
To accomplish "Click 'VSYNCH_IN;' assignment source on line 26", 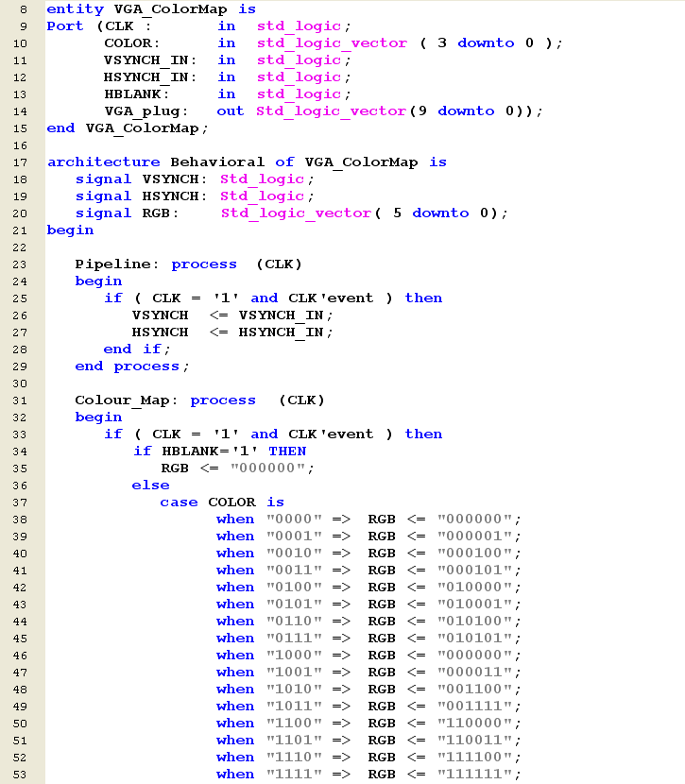I will (x=285, y=315).
